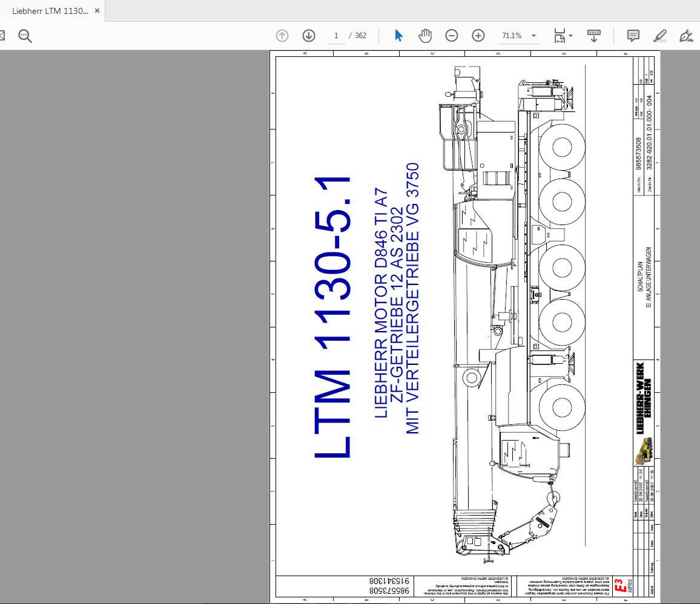Click the email icon at left edge
The height and width of the screenshot is (604, 700).
(2, 36)
